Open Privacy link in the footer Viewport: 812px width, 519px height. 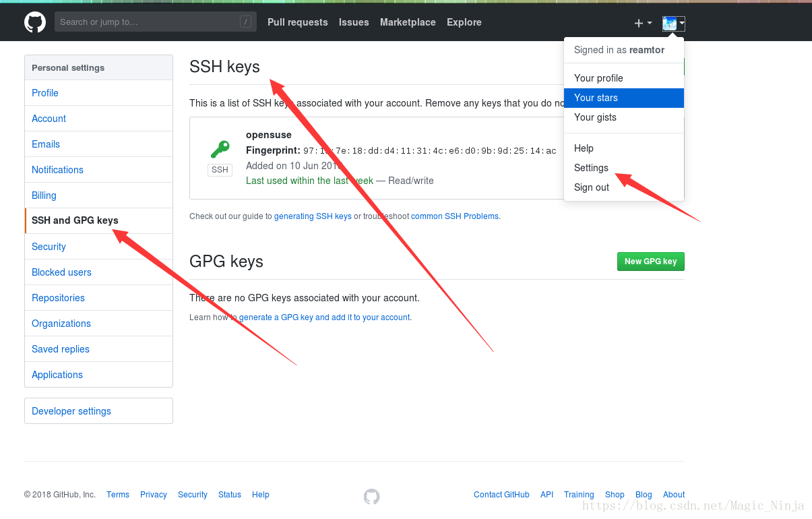(x=154, y=495)
